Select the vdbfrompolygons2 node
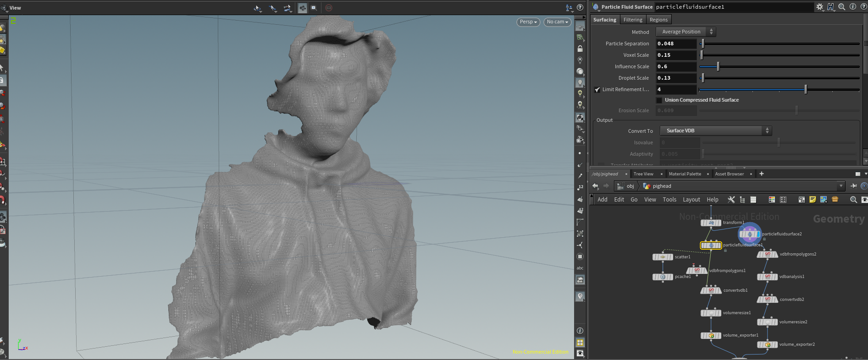The height and width of the screenshot is (360, 868). [x=768, y=254]
